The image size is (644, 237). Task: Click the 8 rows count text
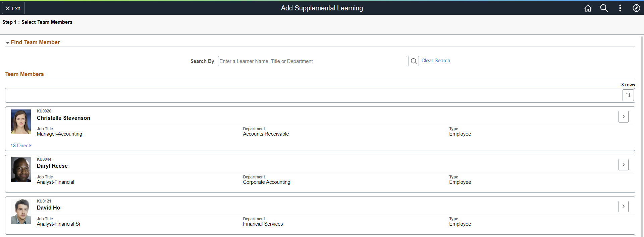(628, 85)
